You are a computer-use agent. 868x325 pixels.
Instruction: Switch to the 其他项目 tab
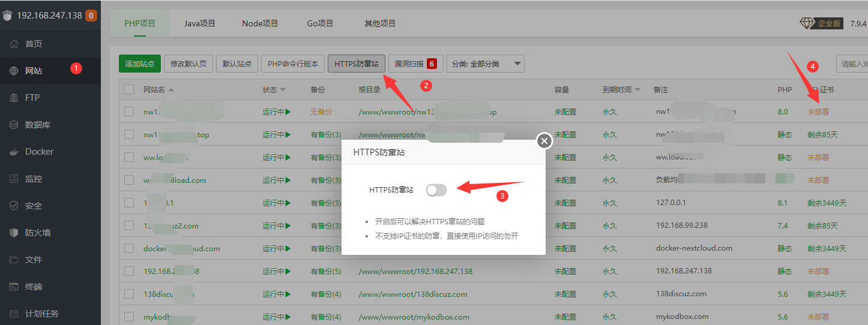click(380, 23)
